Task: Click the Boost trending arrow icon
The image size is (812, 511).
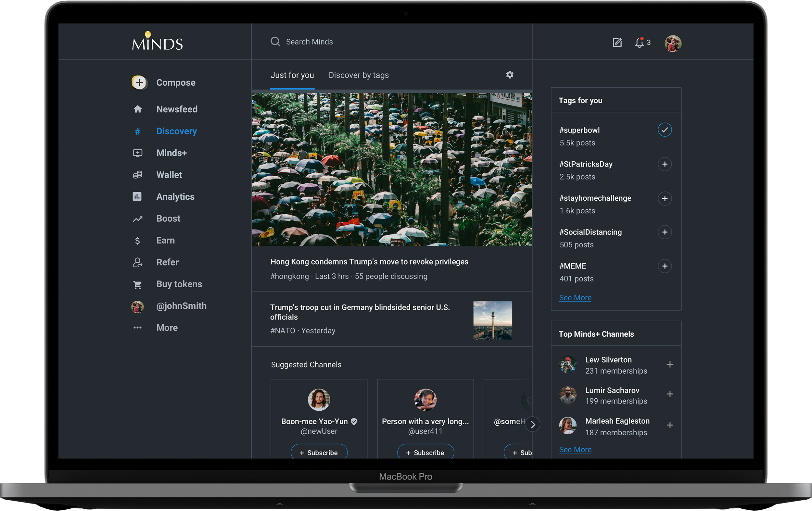Action: pyautogui.click(x=137, y=219)
